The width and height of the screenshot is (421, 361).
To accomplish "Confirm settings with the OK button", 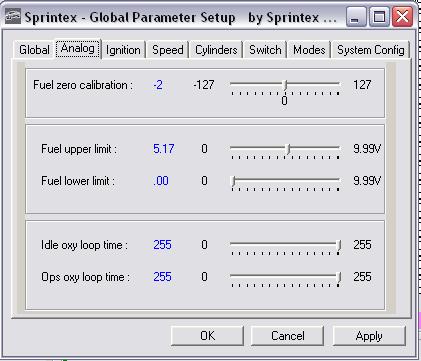I will pos(207,336).
